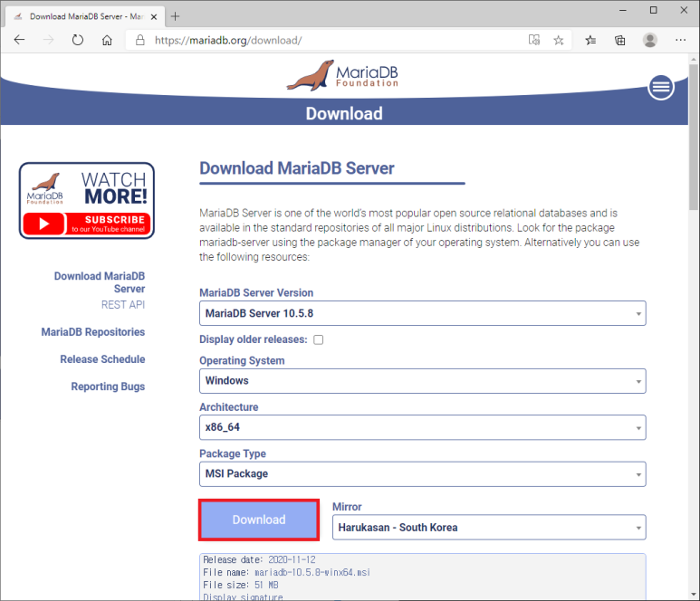The height and width of the screenshot is (601, 700).
Task: Click the scrollbar down arrow
Action: coord(694,595)
